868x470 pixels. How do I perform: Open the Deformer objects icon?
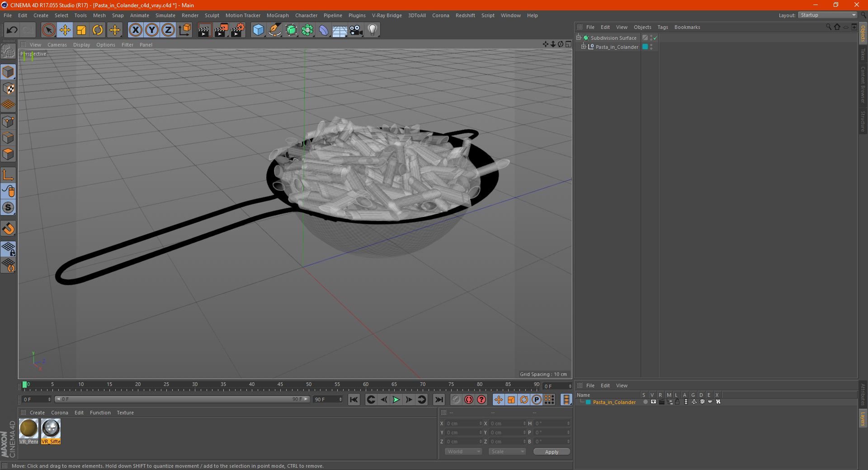[324, 30]
